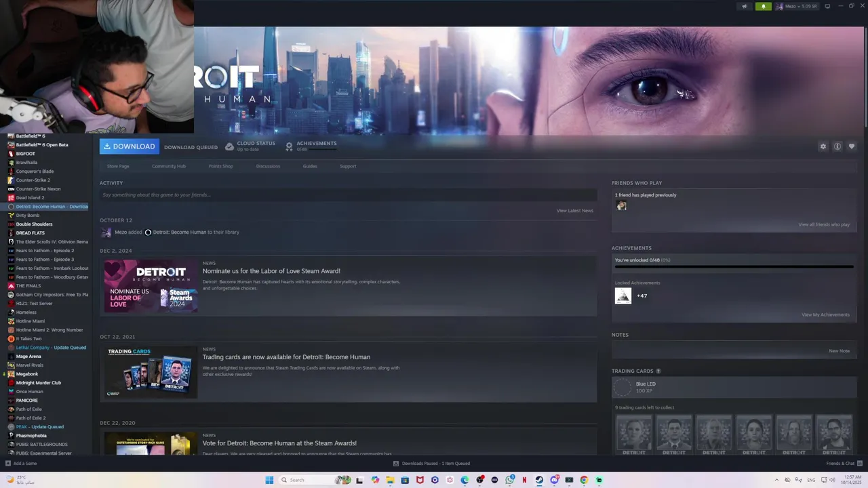Click Mezo user name in activity

pos(121,232)
